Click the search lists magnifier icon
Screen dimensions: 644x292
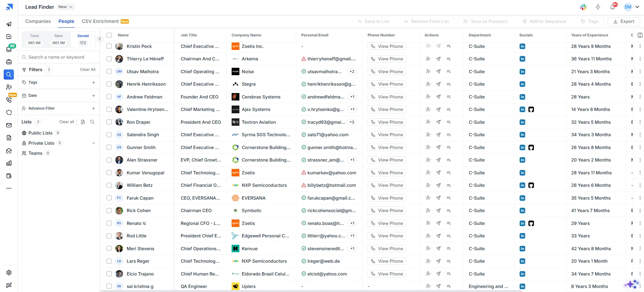[x=92, y=122]
